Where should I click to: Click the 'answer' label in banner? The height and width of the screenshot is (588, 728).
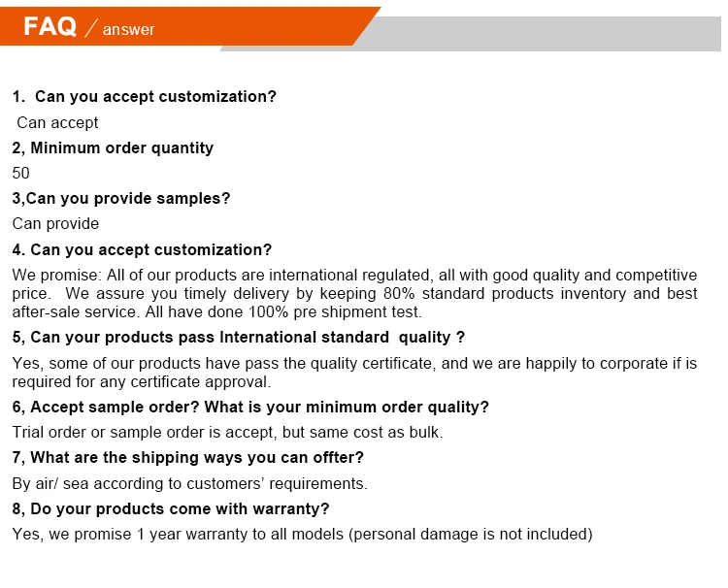pyautogui.click(x=128, y=30)
